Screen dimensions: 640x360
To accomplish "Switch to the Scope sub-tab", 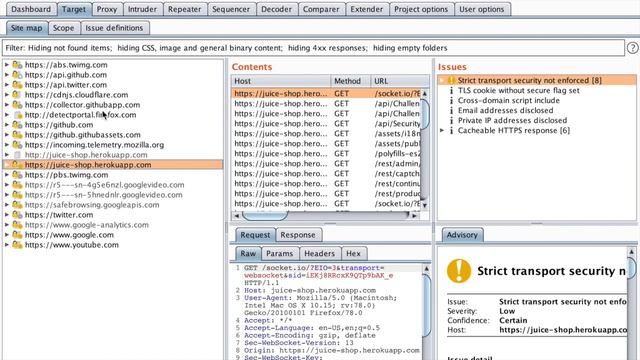I will [64, 28].
